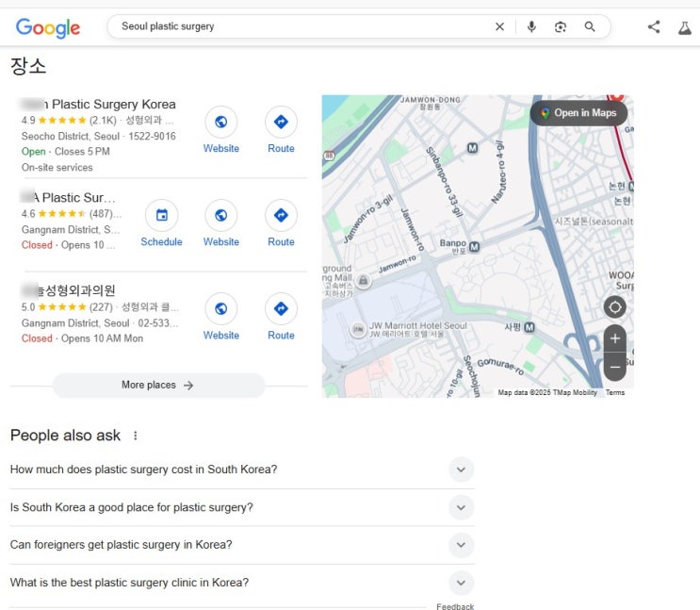Click the 사평 metro station marker
This screenshot has height=610, width=700.
tap(529, 327)
